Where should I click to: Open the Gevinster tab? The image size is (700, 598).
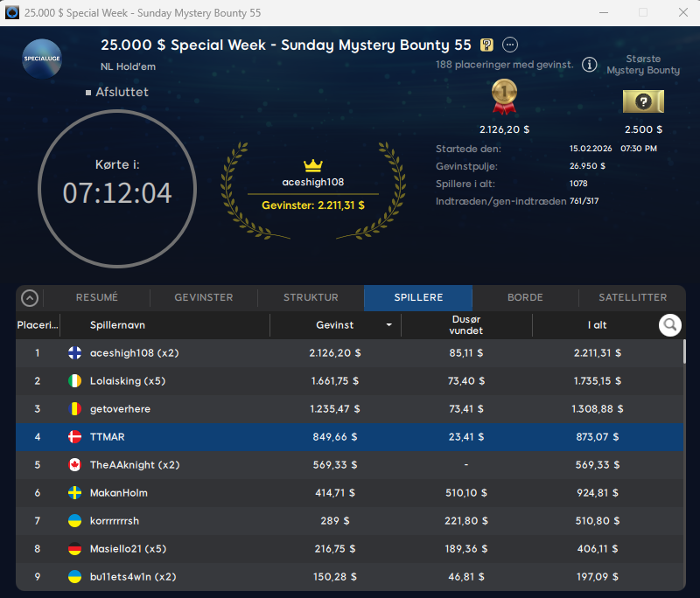pyautogui.click(x=203, y=298)
